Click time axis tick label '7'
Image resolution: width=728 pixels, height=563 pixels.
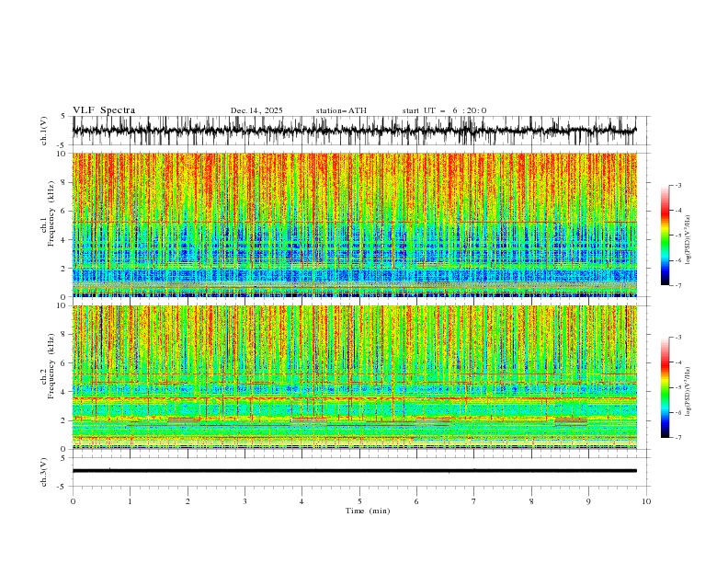tap(474, 501)
